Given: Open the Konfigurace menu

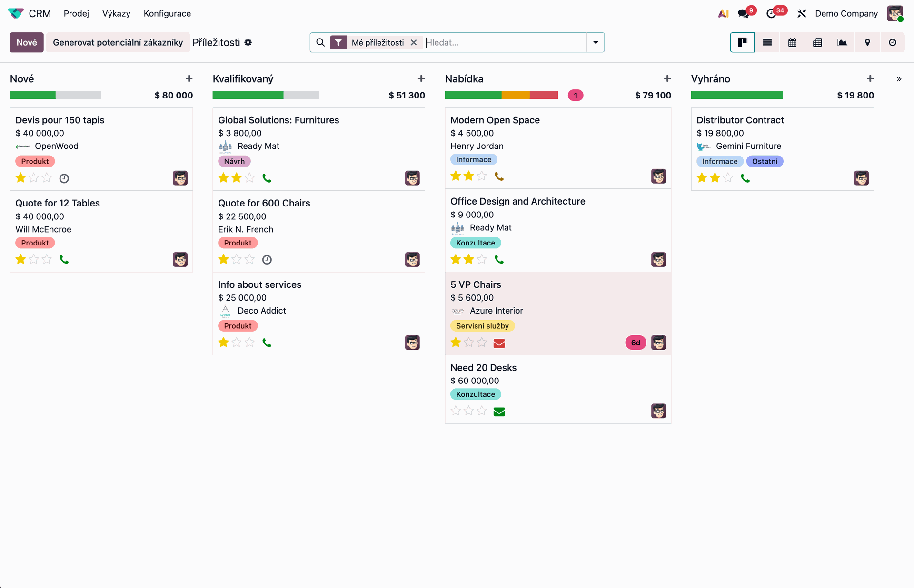Looking at the screenshot, I should click(x=167, y=13).
